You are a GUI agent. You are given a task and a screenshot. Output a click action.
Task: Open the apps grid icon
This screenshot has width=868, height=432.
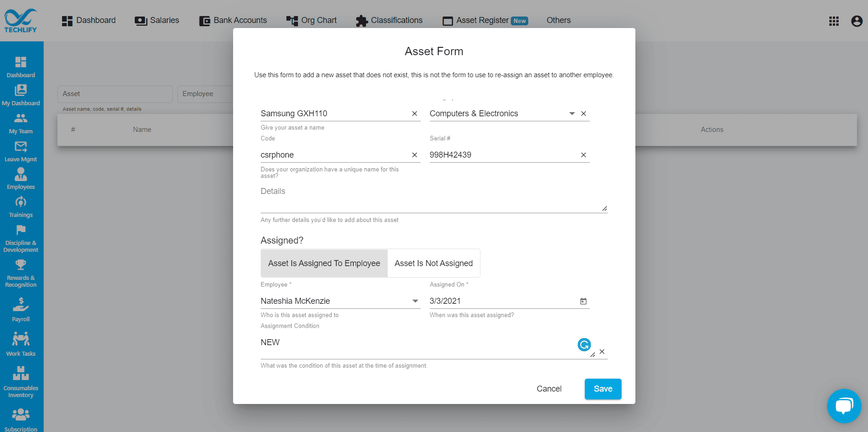click(834, 21)
